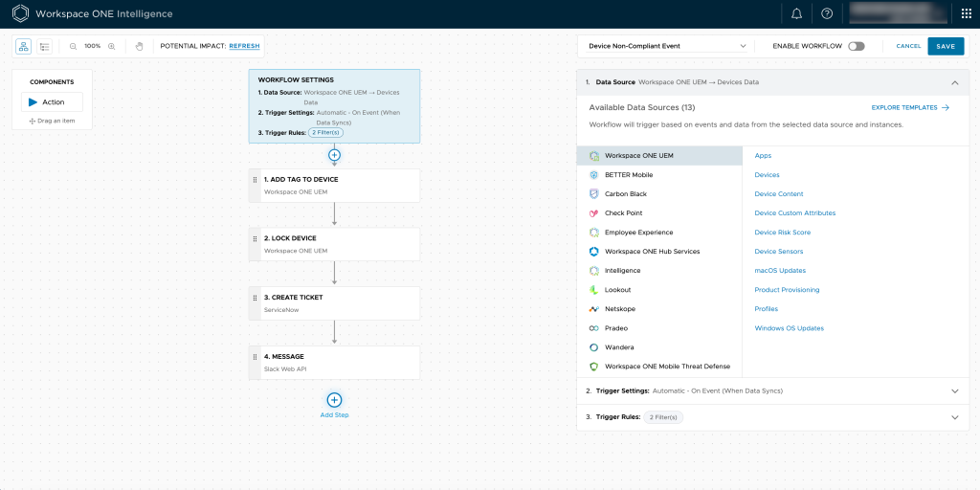Viewport: 980px width, 490px height.
Task: Click the Explore Templates link
Action: click(x=910, y=107)
